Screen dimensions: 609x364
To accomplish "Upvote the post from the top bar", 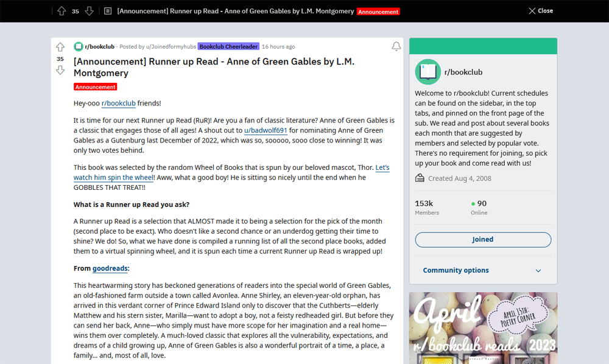I will click(62, 11).
